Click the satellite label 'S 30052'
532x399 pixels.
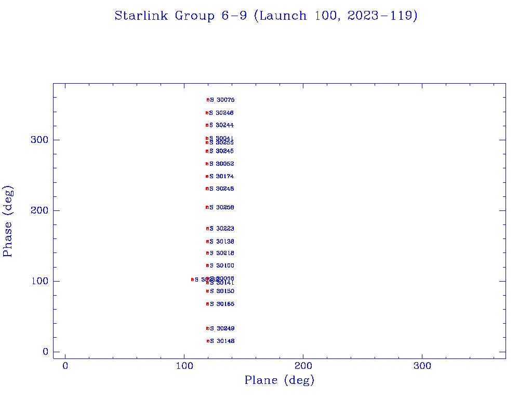click(x=221, y=164)
